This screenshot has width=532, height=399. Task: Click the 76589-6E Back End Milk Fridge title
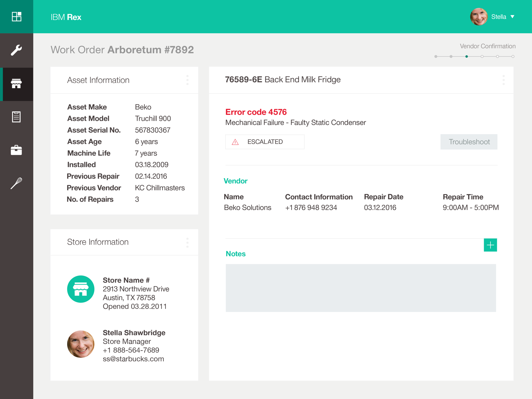[x=283, y=80]
